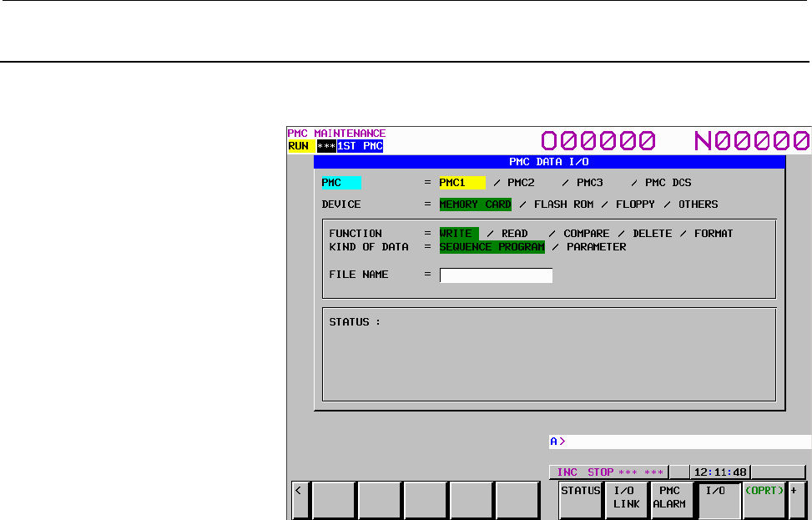812x520 pixels.
Task: Select the PMC2 option
Action: point(521,183)
